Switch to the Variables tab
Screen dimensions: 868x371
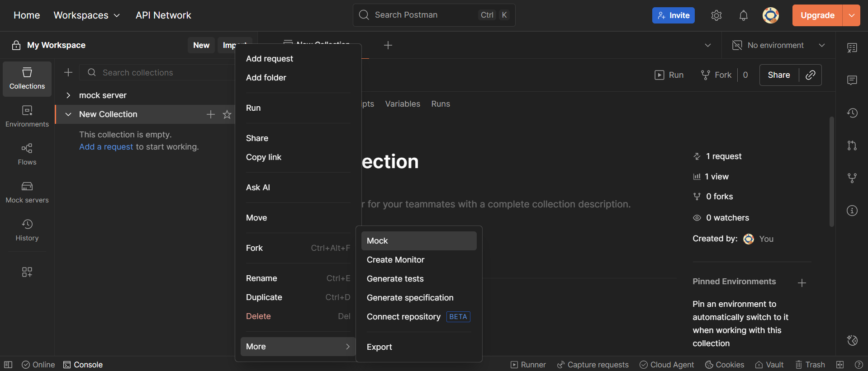tap(403, 104)
